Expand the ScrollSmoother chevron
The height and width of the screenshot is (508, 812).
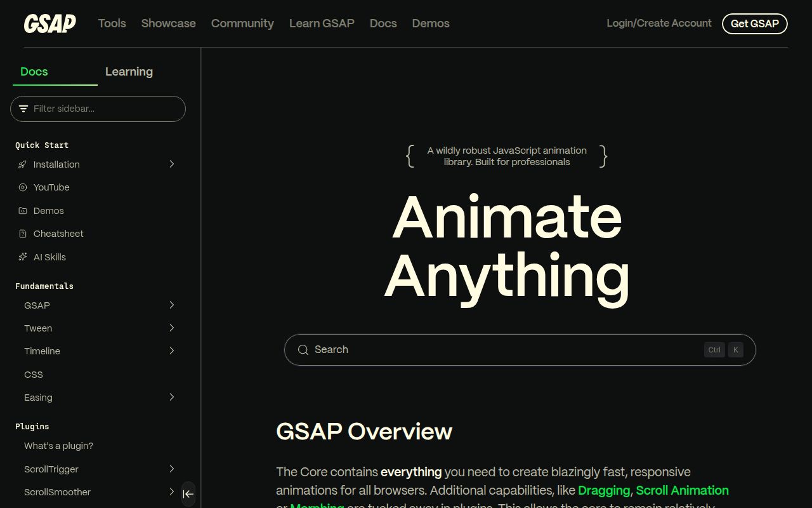point(172,491)
